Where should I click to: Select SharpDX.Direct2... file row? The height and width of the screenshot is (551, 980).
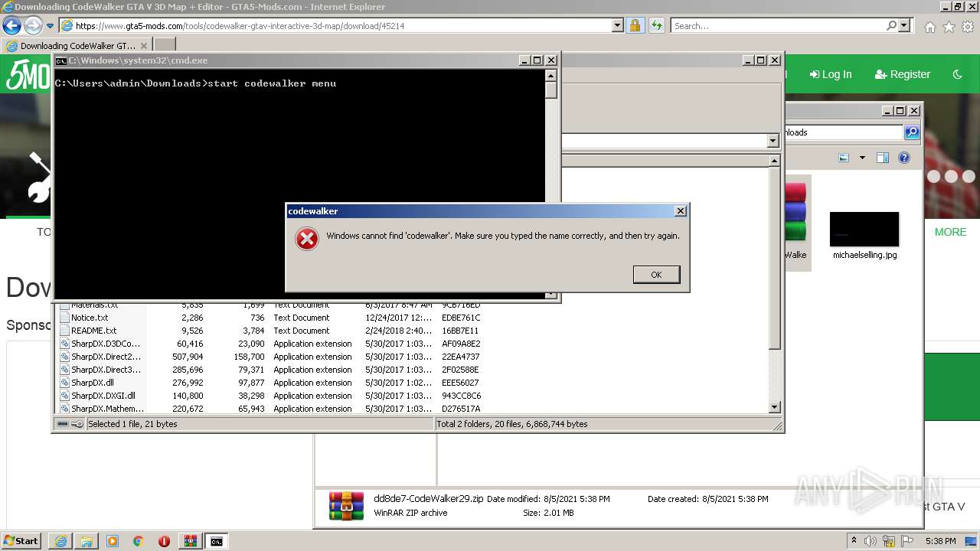pyautogui.click(x=270, y=357)
